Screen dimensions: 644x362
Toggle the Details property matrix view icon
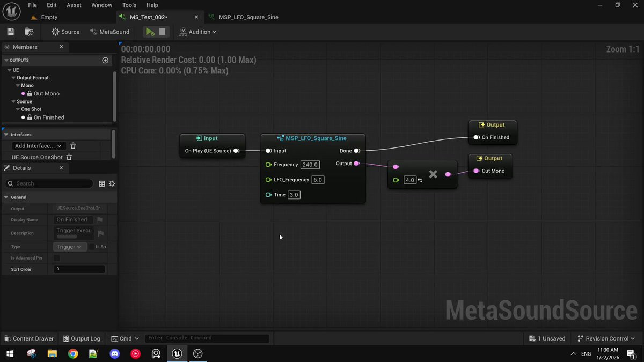click(102, 183)
